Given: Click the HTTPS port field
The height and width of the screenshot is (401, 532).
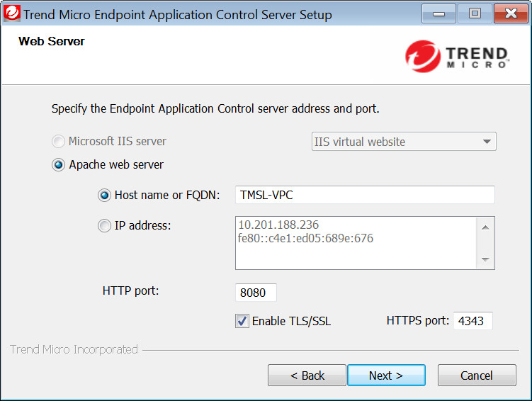Looking at the screenshot, I should tap(472, 321).
